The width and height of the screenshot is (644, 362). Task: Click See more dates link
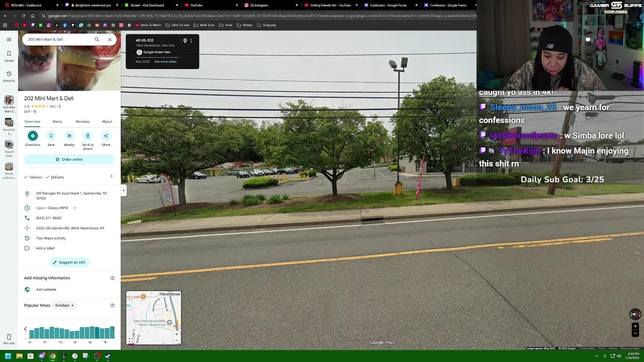pos(165,61)
